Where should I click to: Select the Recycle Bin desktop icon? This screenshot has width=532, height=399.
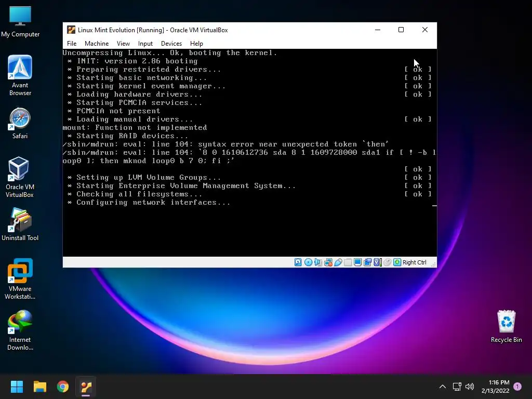coord(506,326)
